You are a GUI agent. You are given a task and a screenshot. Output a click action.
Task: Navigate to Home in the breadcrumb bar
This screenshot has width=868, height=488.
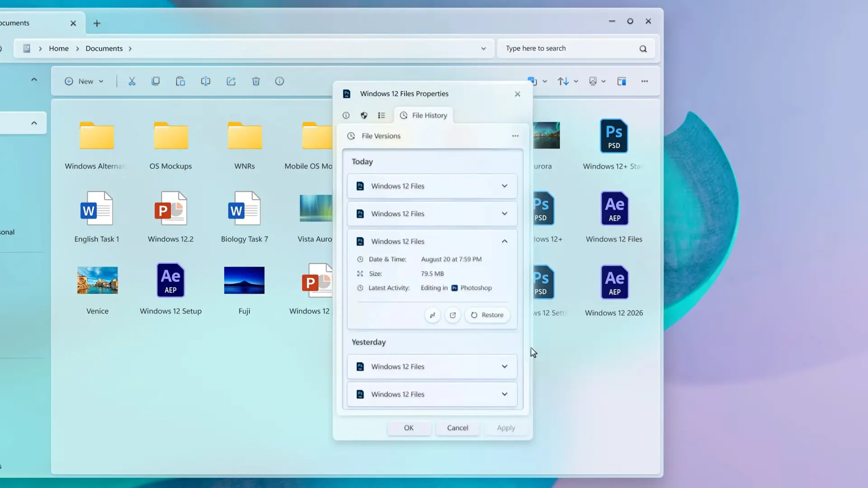click(59, 48)
